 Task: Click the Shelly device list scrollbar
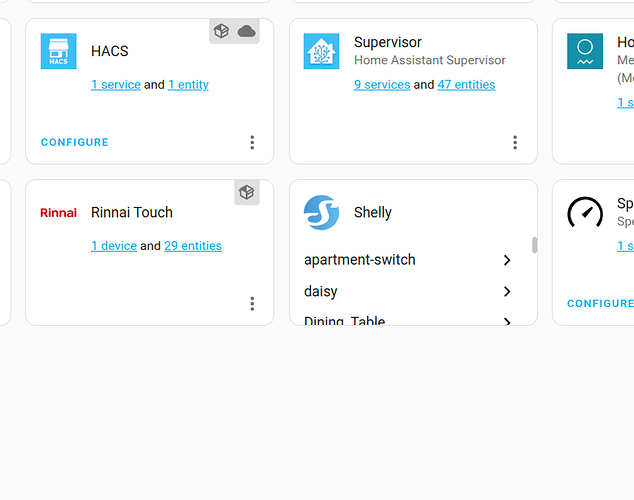click(x=535, y=245)
